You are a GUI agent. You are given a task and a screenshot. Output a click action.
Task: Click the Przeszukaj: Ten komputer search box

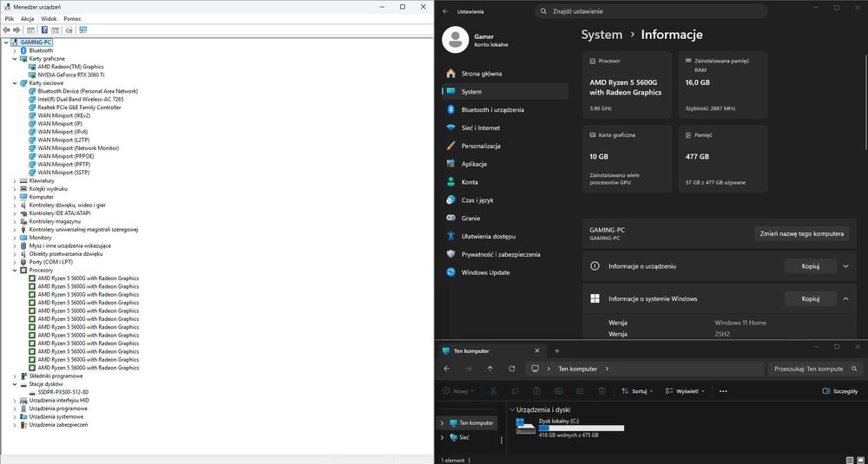[815, 369]
